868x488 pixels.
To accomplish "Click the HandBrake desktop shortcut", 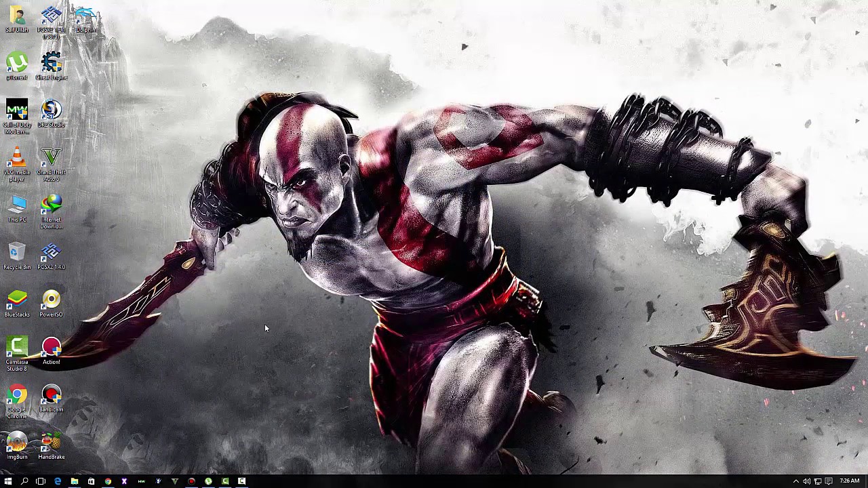I will [52, 443].
